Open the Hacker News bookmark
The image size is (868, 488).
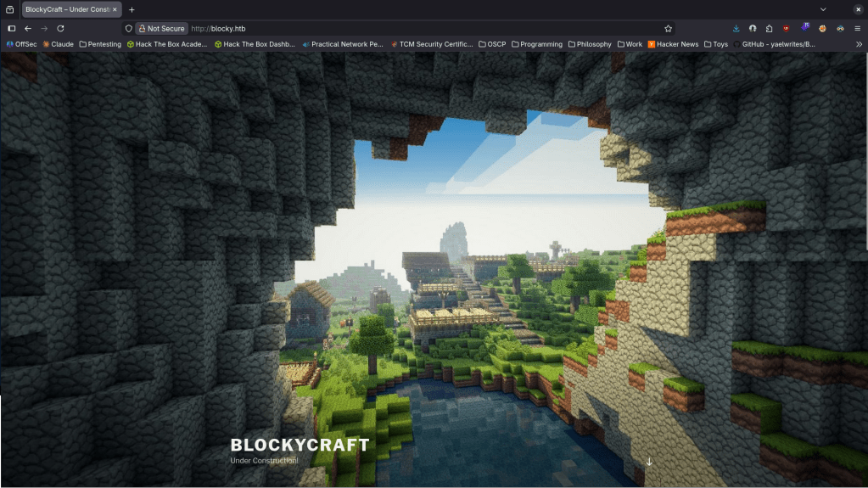pyautogui.click(x=673, y=44)
